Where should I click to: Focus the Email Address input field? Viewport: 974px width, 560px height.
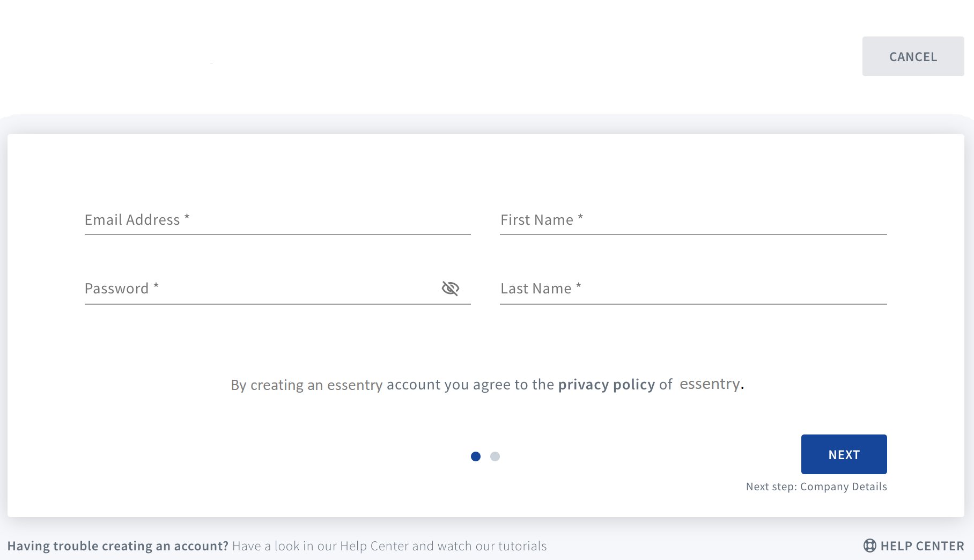277,220
